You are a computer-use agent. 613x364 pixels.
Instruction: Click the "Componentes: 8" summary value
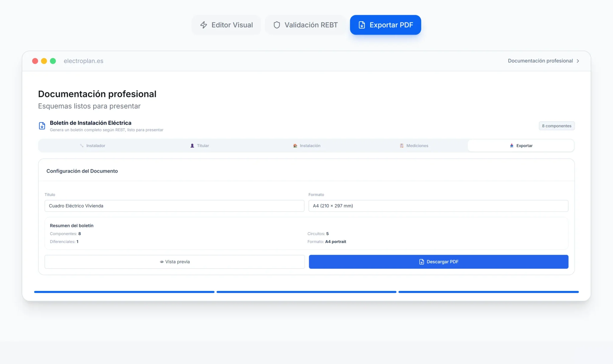(65, 233)
